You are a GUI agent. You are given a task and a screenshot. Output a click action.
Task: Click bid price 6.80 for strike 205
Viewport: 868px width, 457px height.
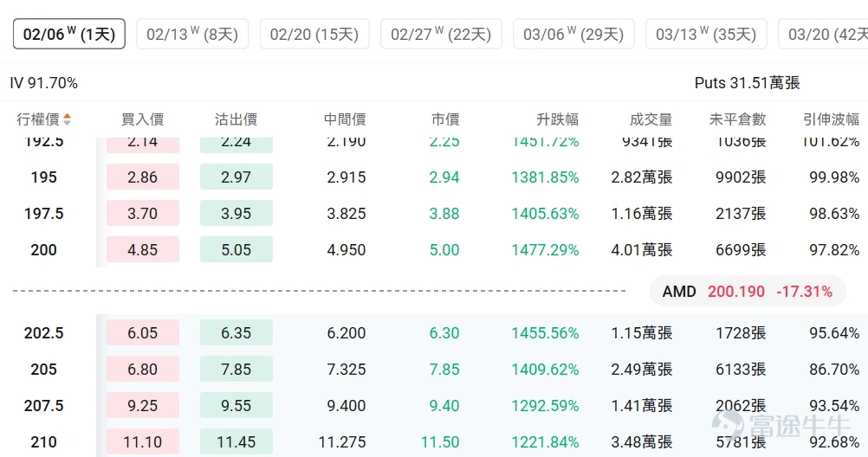click(143, 369)
